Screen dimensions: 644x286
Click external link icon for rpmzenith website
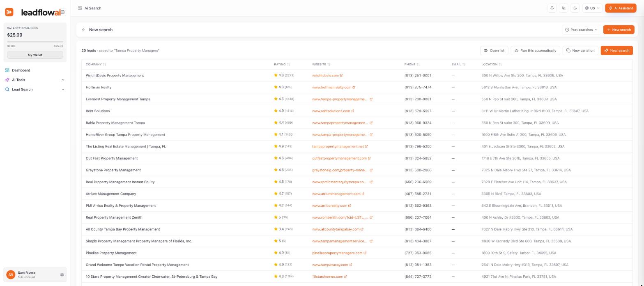point(371,217)
